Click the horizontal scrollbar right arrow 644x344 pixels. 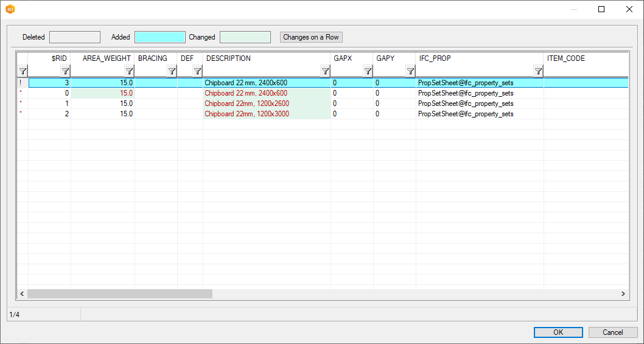623,294
